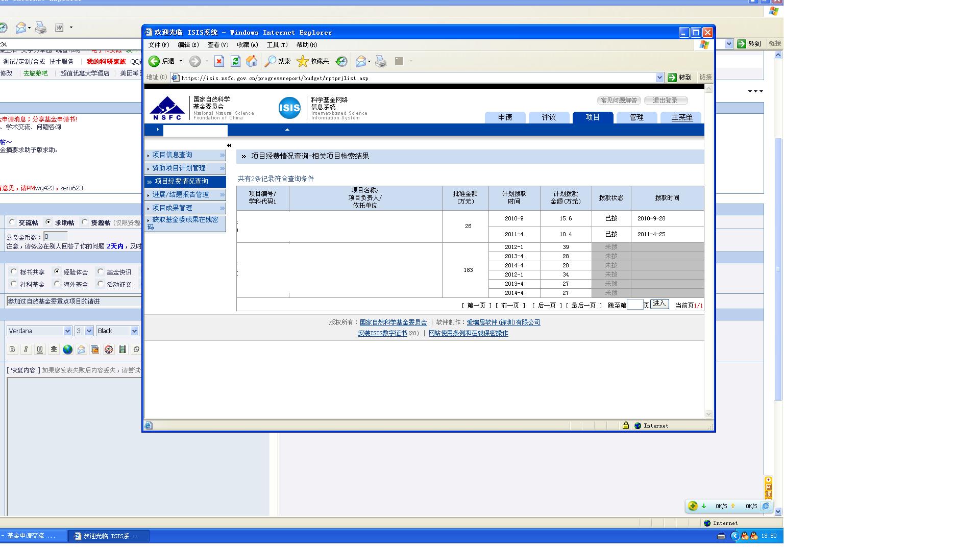This screenshot has width=980, height=551.
Task: Open the 工具(T) menu
Action: 277,45
